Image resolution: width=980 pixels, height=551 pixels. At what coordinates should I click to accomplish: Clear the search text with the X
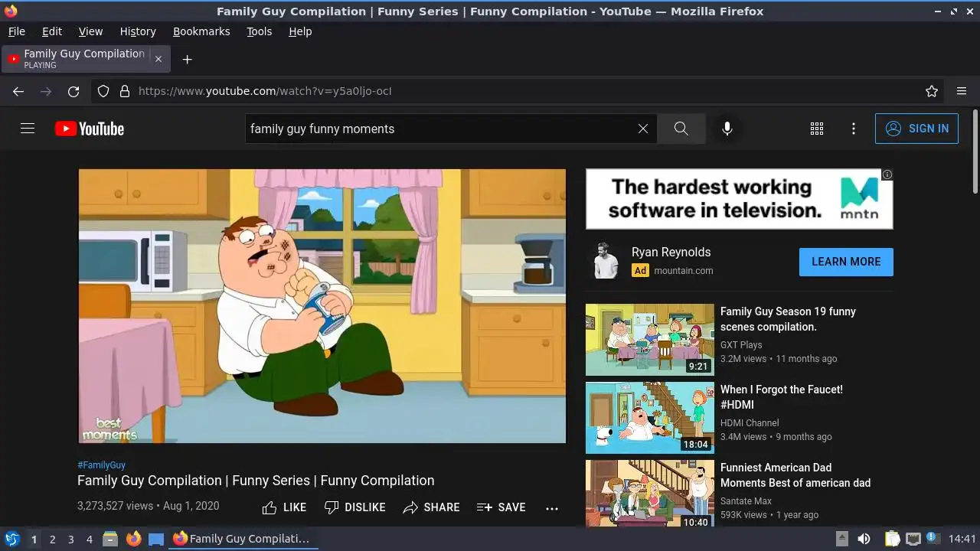click(x=643, y=129)
